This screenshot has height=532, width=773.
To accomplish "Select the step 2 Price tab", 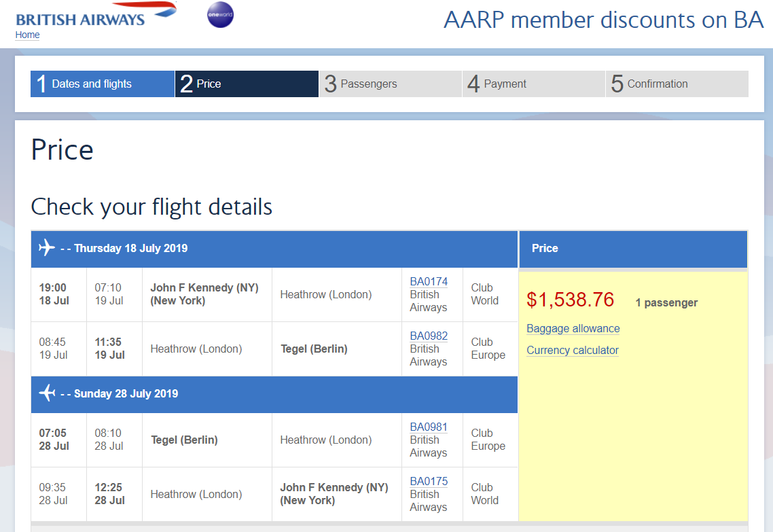I will pos(247,84).
